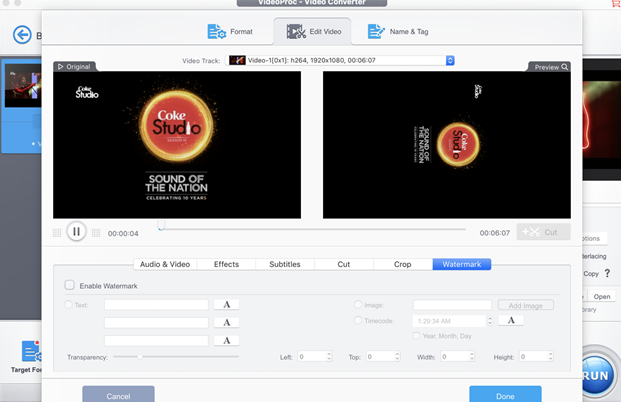Open font settings for first text field
Image resolution: width=621 pixels, height=402 pixels.
227,305
